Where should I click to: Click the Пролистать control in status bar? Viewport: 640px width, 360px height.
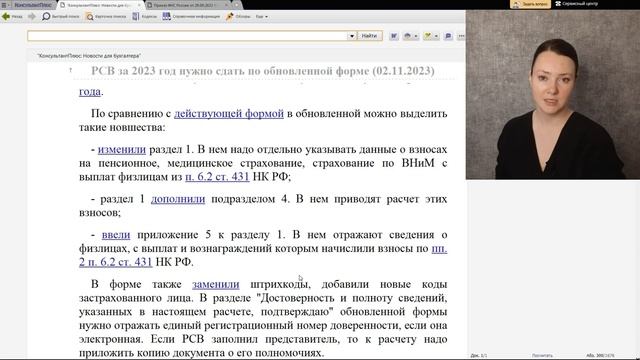pos(542,356)
